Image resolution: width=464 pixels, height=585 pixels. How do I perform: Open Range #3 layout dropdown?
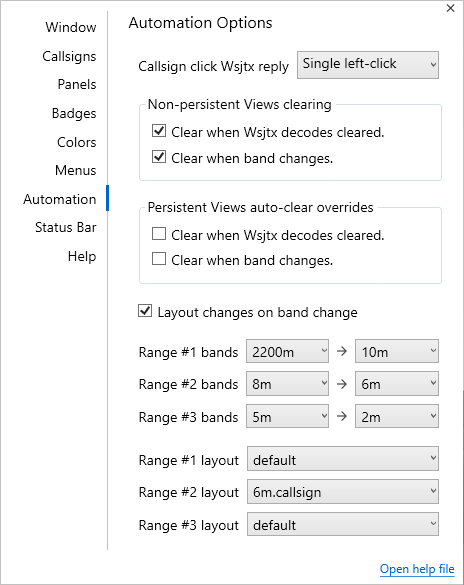(x=343, y=524)
